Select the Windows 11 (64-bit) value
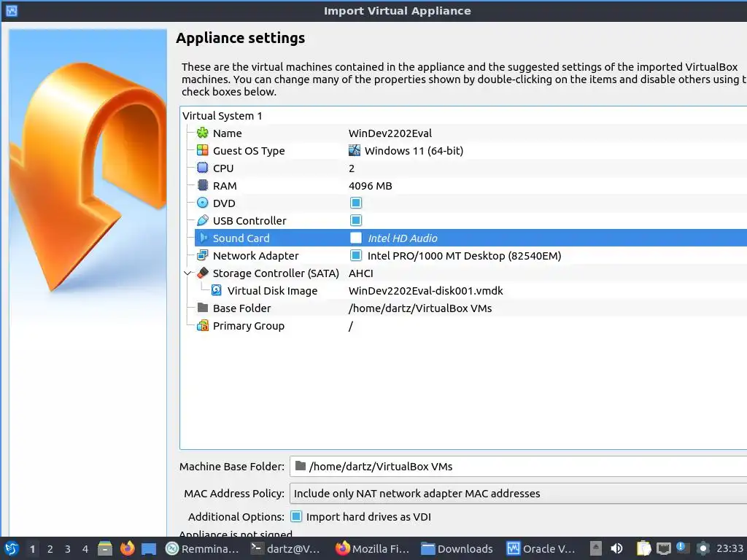This screenshot has width=747, height=560. (414, 151)
